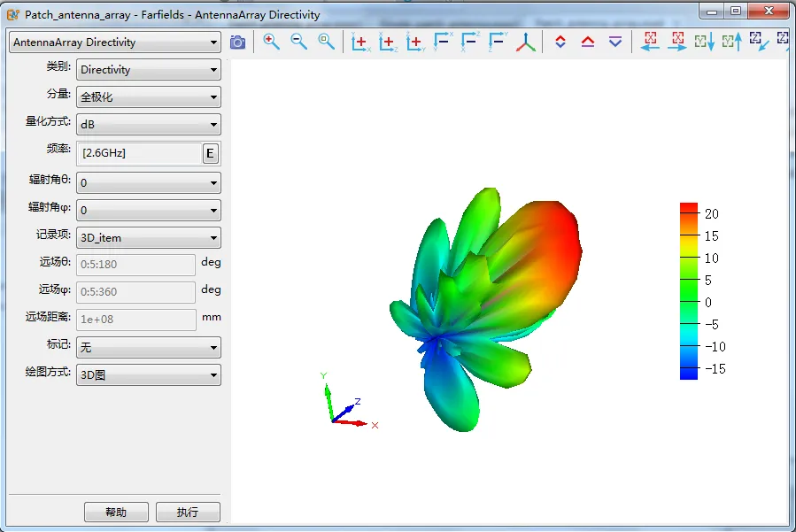Click the 远场距离 1e+08 input field
Screen dimensions: 796x532
point(136,320)
